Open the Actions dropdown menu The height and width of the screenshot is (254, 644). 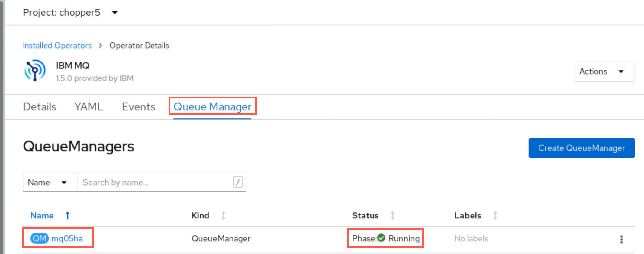coord(604,71)
